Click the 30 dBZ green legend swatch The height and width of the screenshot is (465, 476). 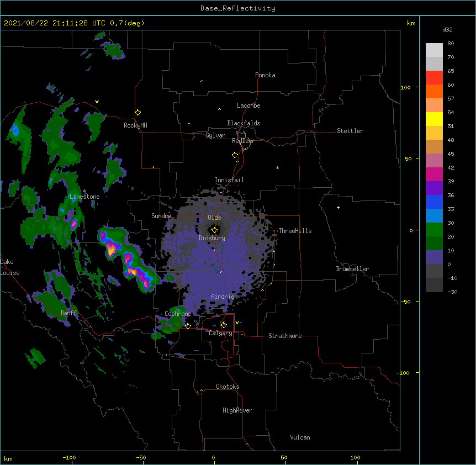(434, 230)
